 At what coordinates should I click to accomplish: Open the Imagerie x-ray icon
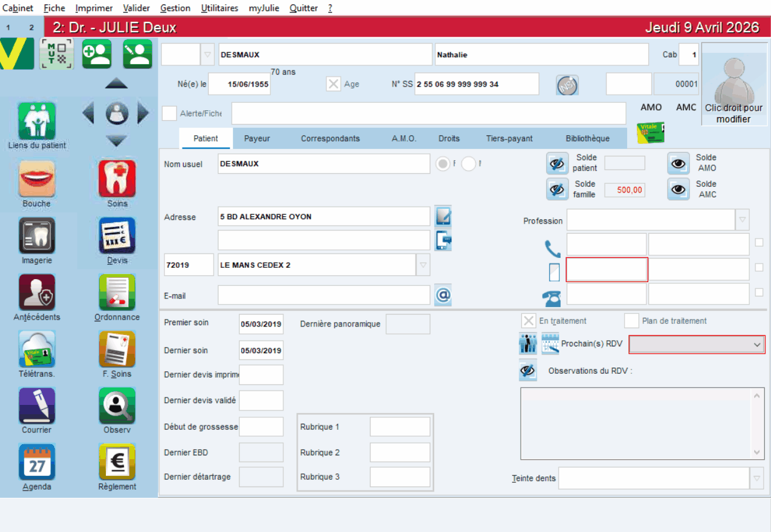click(x=37, y=236)
